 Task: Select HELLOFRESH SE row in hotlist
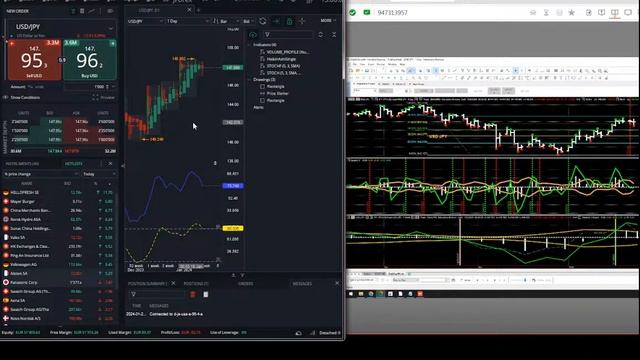pos(58,192)
